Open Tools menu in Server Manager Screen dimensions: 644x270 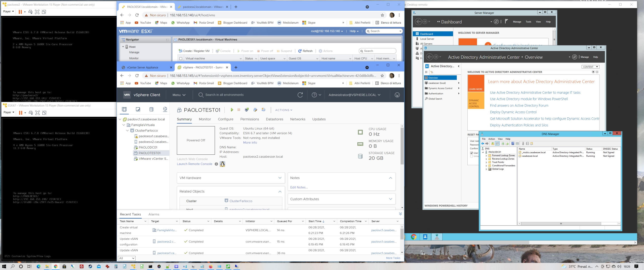[x=528, y=22]
